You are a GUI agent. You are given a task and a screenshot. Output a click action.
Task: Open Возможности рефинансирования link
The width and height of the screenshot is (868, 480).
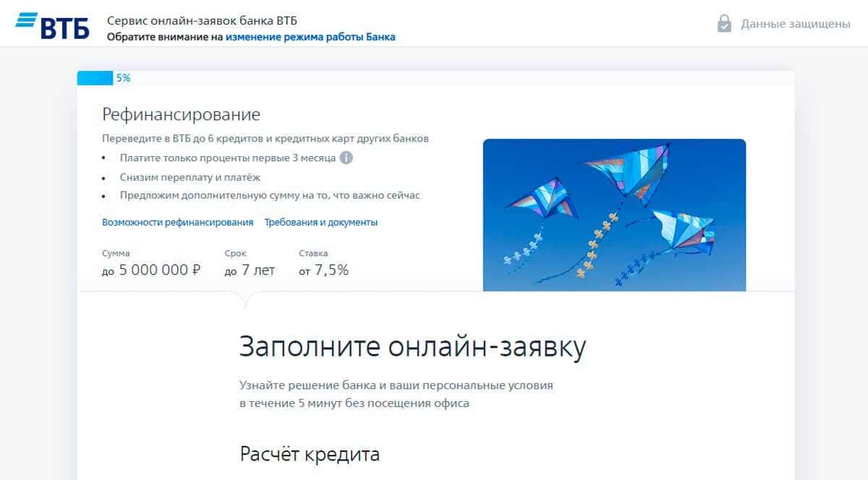[178, 223]
